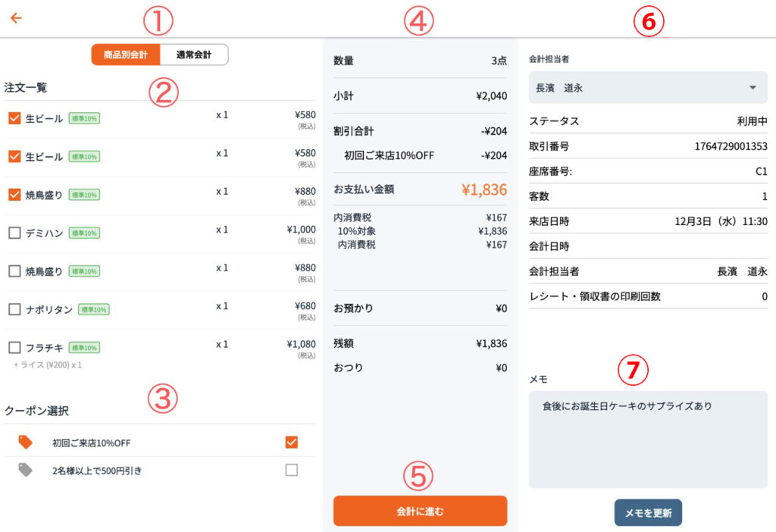Image resolution: width=776 pixels, height=532 pixels.
Task: Click the orange coupon tag icon
Action: pyautogui.click(x=26, y=443)
